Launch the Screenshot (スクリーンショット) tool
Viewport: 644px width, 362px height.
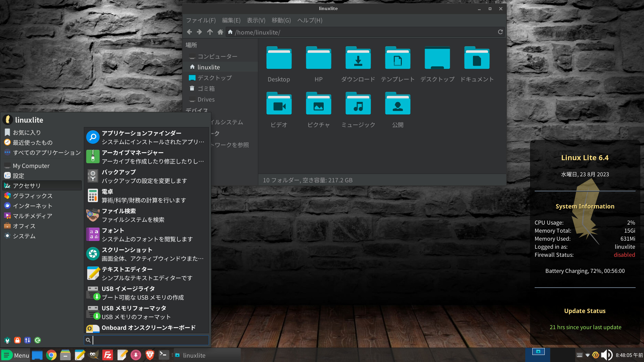(146, 254)
